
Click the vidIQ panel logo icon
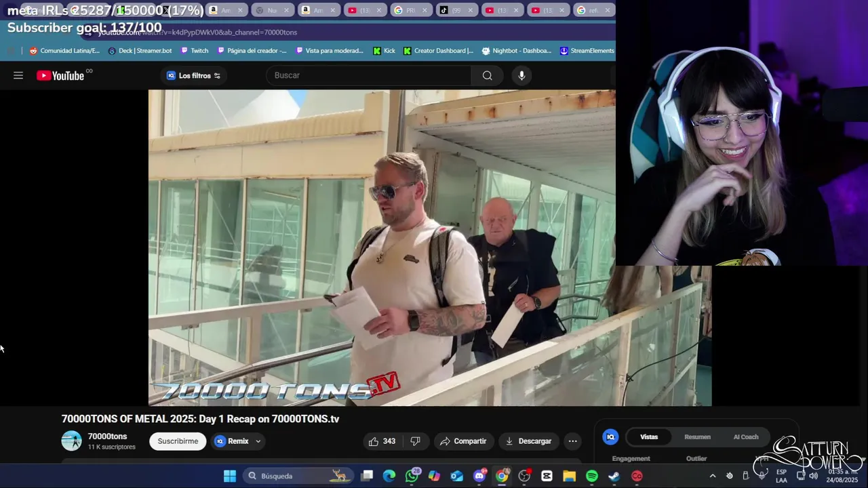click(610, 437)
